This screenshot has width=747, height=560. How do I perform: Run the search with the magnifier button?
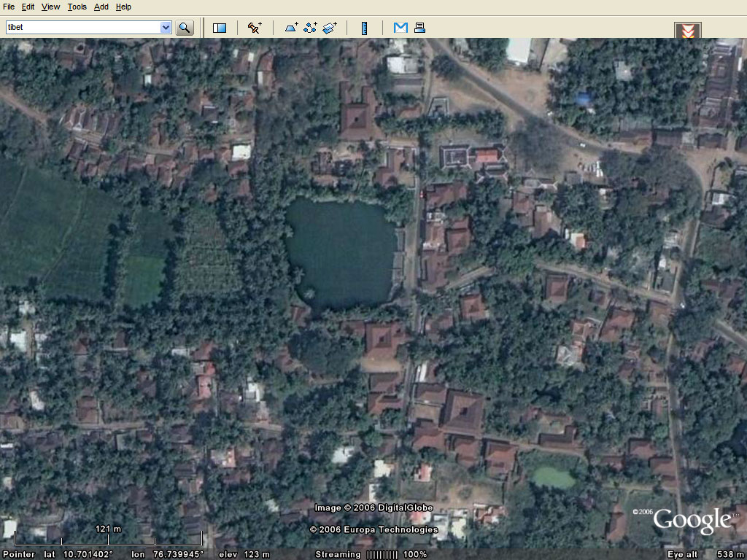pos(185,28)
